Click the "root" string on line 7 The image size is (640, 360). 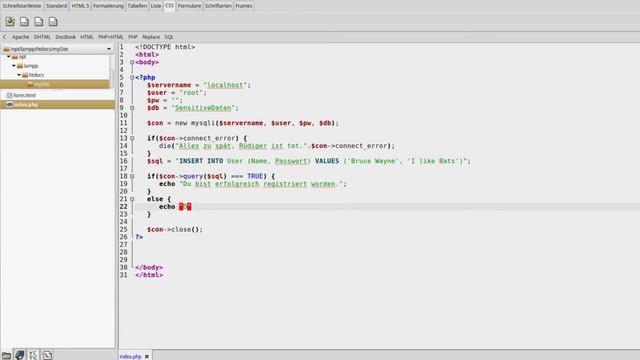191,93
